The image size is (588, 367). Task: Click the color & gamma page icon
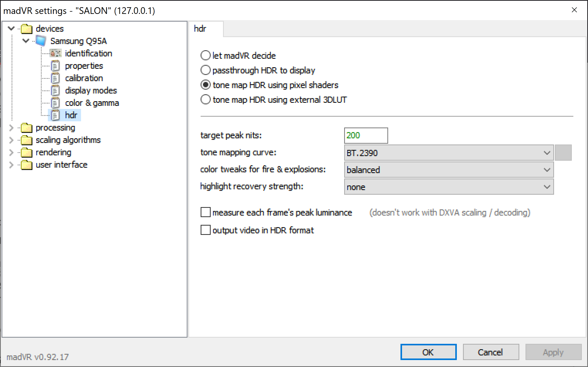[55, 103]
